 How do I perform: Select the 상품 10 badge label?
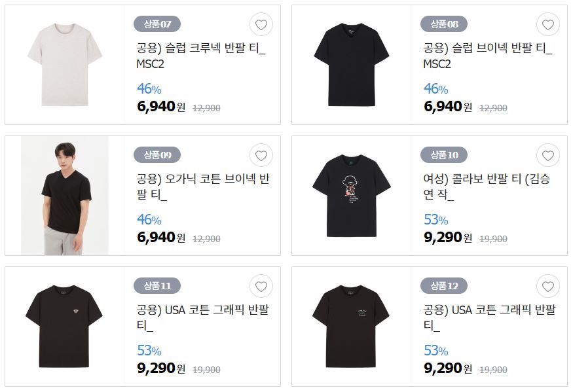(x=444, y=155)
